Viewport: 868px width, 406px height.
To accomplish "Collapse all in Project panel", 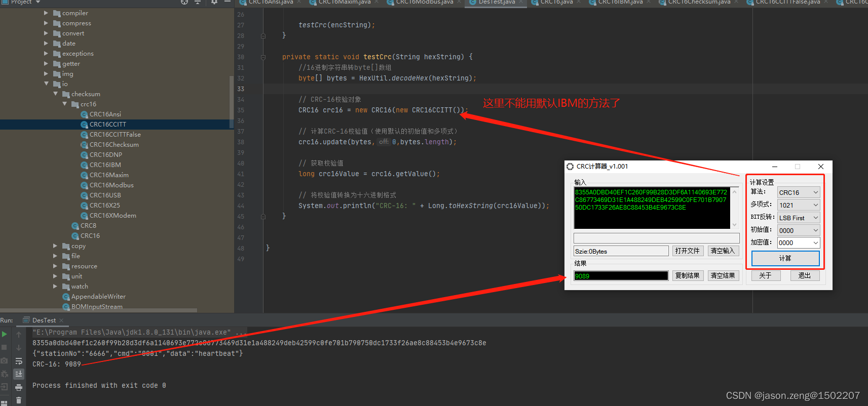I will coord(198,2).
